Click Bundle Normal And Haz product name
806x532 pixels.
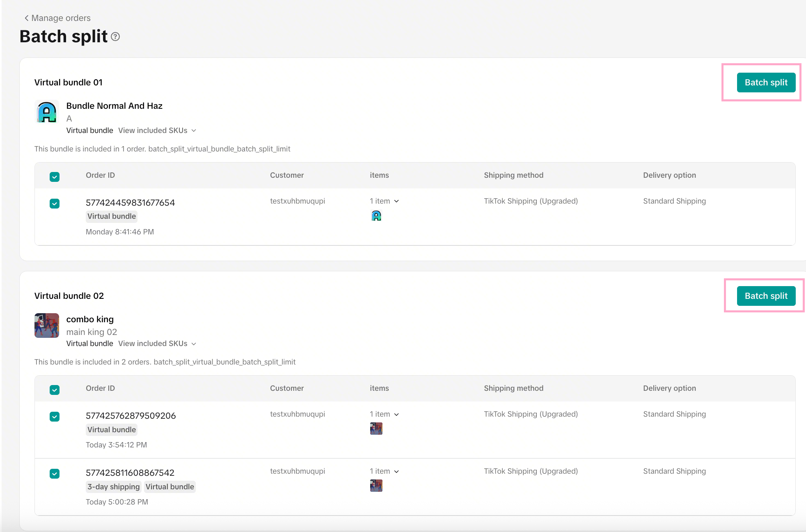[114, 106]
